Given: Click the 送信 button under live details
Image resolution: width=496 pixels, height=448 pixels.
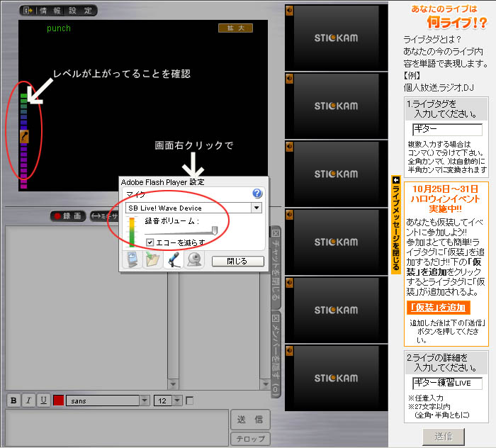Looking at the screenshot, I should pos(444,437).
